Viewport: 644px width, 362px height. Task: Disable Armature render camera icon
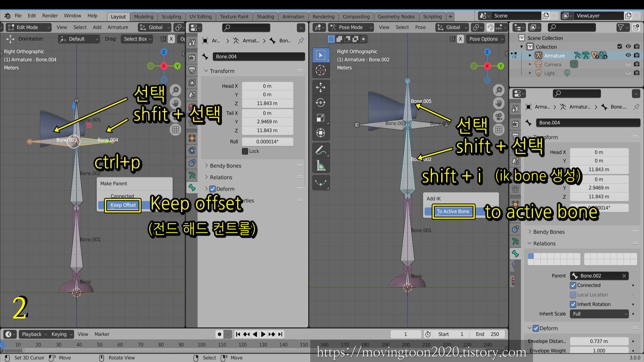coord(637,55)
